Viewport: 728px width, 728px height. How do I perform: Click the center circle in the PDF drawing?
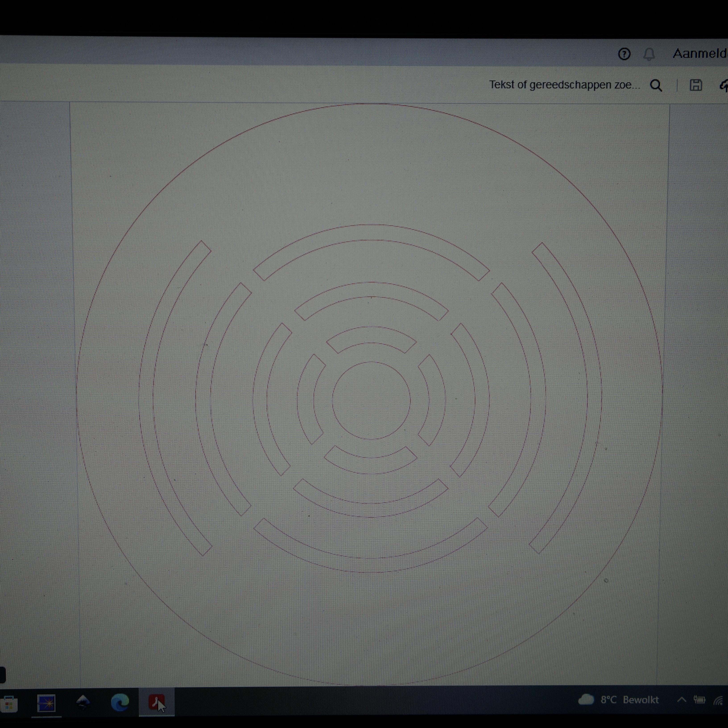click(371, 401)
